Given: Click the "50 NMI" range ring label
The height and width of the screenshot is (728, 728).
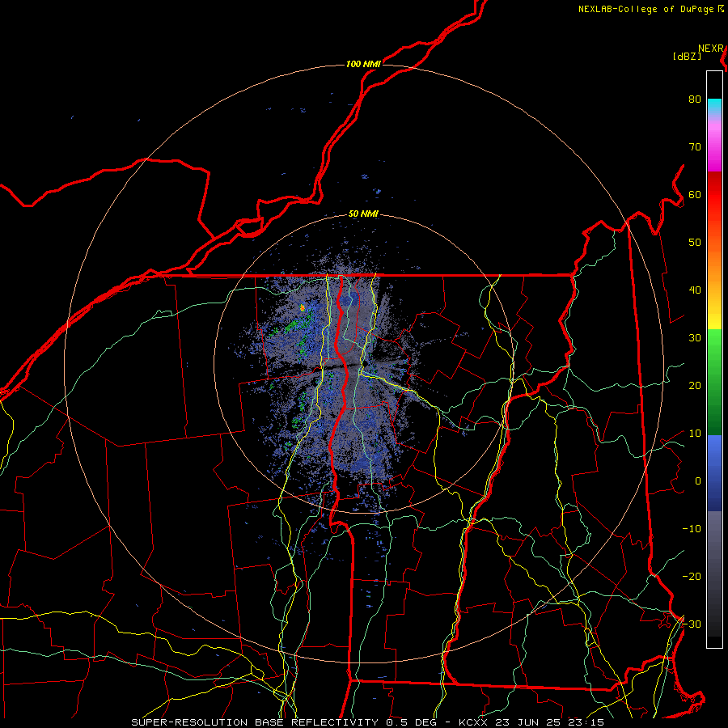Looking at the screenshot, I should (x=363, y=214).
